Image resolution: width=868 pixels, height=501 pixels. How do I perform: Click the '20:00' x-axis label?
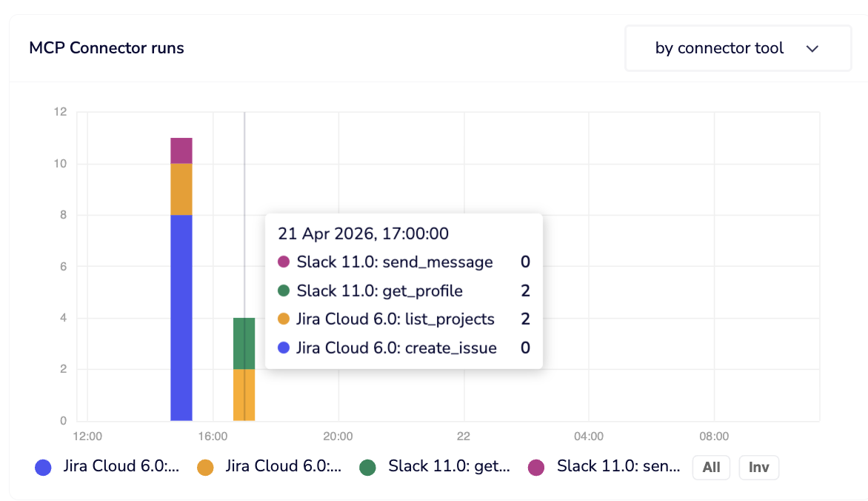(338, 437)
